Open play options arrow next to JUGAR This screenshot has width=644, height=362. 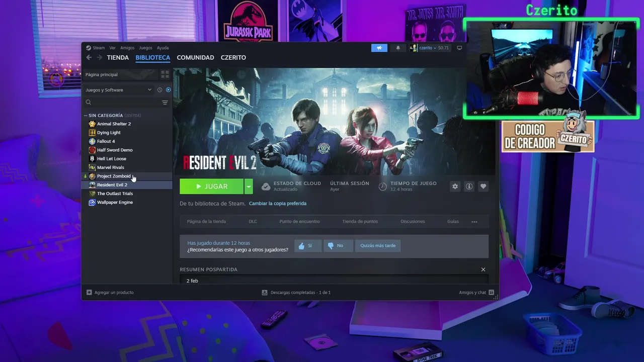248,187
